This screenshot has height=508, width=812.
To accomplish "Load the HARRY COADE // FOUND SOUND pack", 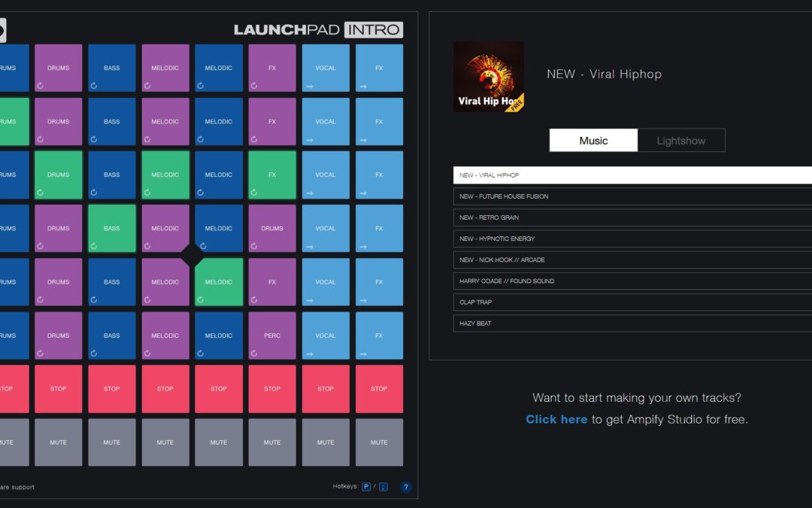I will pyautogui.click(x=632, y=281).
